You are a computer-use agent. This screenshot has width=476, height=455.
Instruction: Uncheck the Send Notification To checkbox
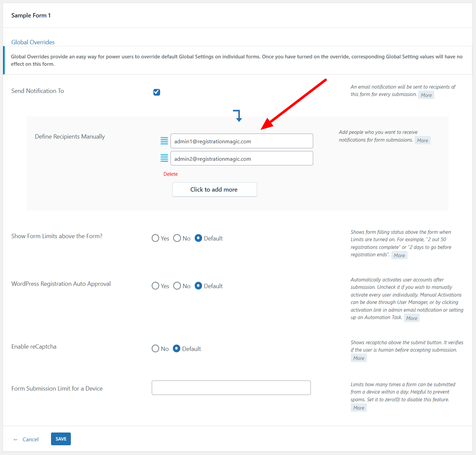(x=157, y=92)
